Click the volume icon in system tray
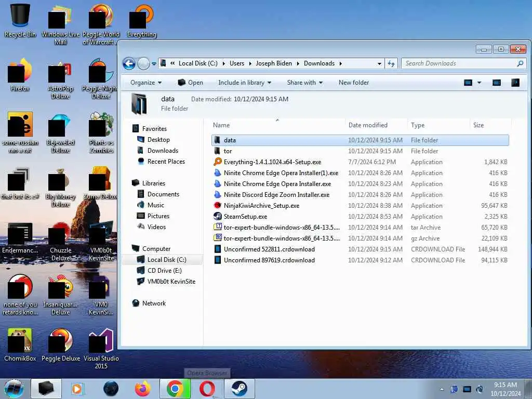Screen dimensions: 532x399 point(480,389)
